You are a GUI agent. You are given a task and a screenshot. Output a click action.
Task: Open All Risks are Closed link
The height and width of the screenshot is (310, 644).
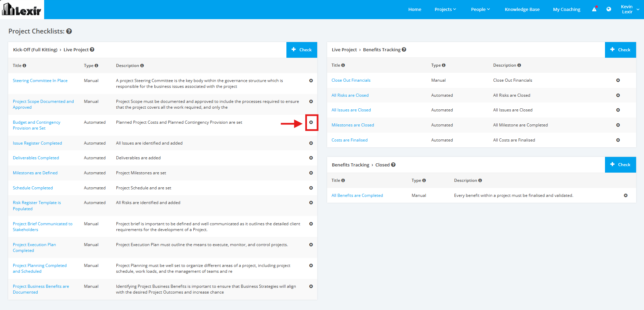coord(350,95)
